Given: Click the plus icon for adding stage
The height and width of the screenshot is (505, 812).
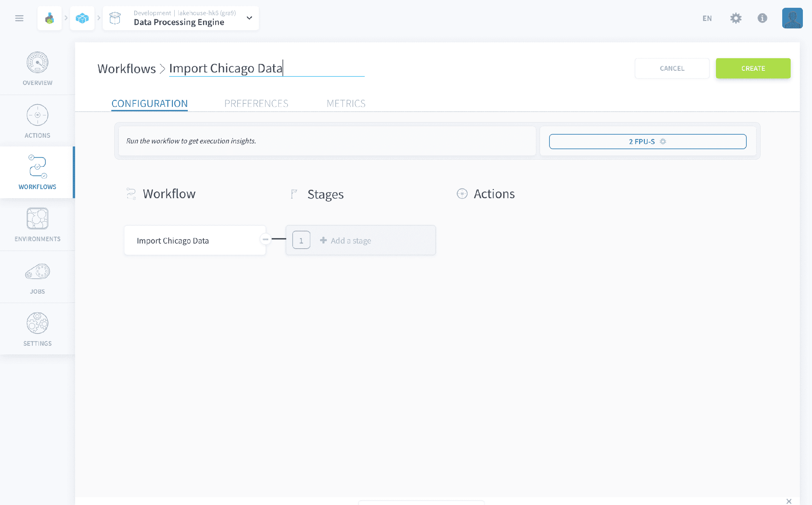Looking at the screenshot, I should 323,240.
